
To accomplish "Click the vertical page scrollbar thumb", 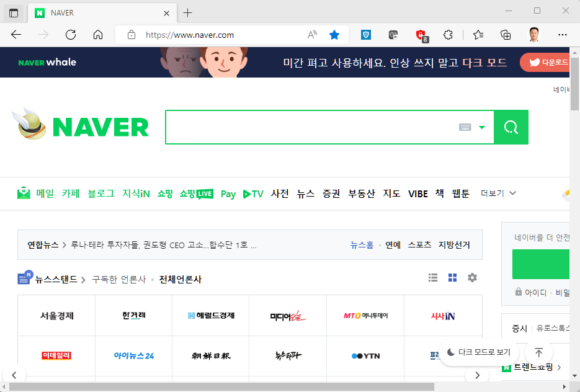I will click(x=574, y=84).
